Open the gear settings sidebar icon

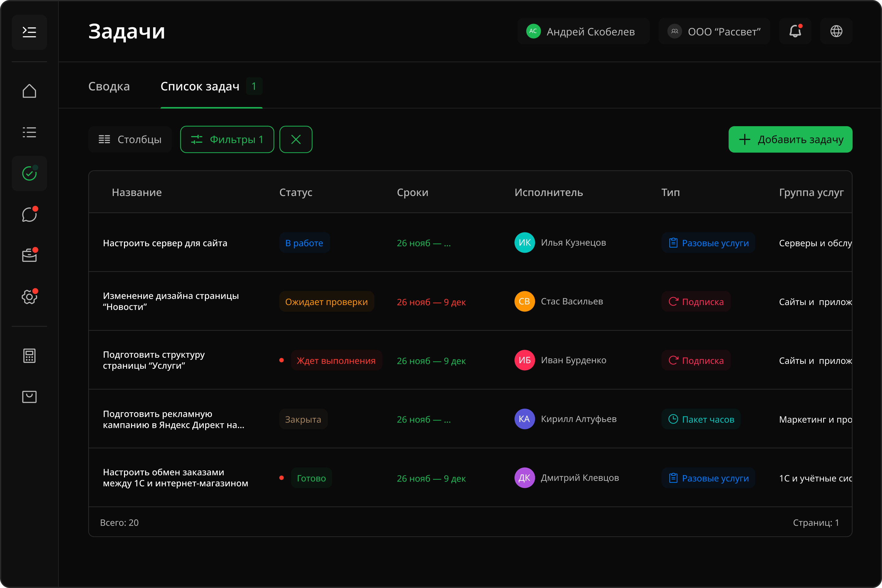29,297
